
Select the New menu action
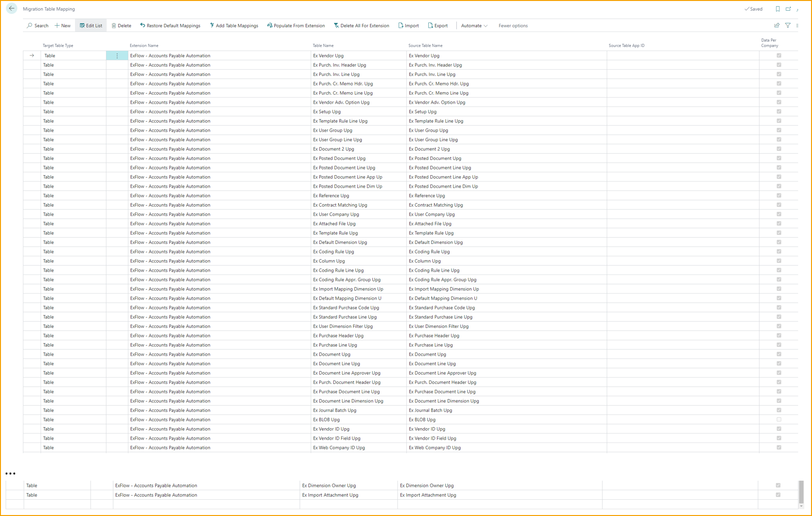click(x=63, y=25)
